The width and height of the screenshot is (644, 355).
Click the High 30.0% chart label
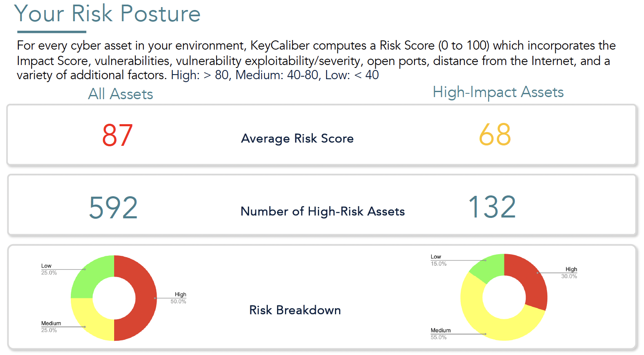tap(570, 272)
